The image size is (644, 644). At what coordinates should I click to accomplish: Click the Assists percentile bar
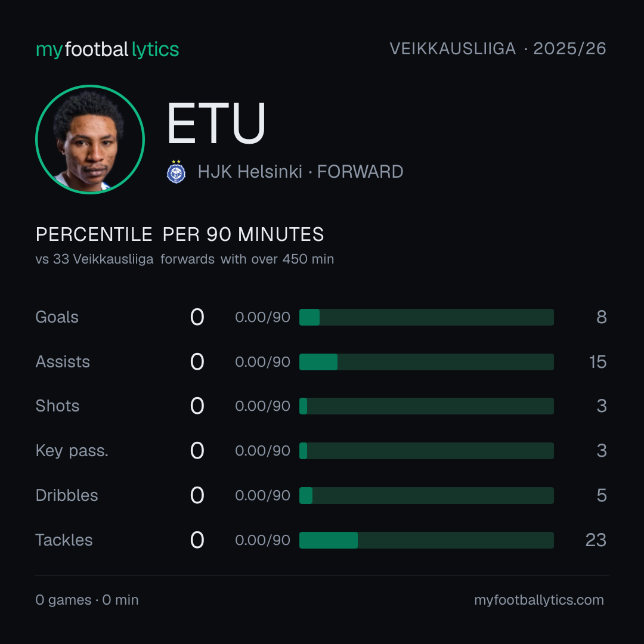(x=426, y=362)
